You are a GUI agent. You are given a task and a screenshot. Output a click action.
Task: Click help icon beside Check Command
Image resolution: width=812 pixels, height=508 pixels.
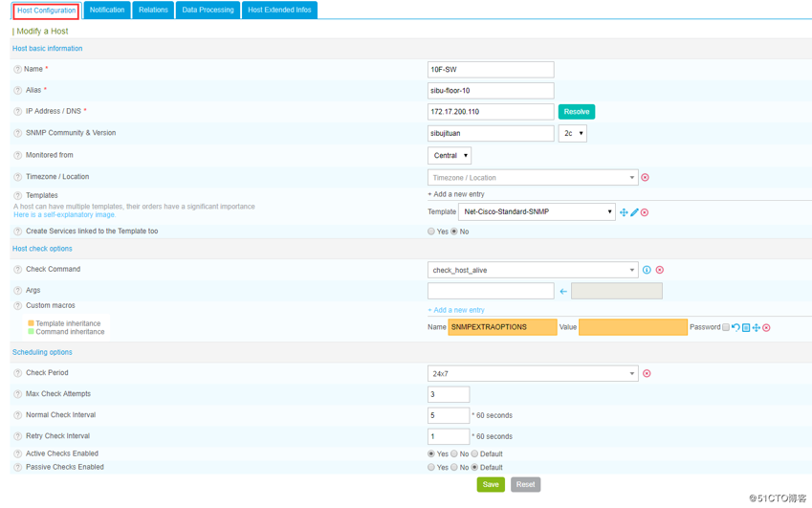click(17, 269)
